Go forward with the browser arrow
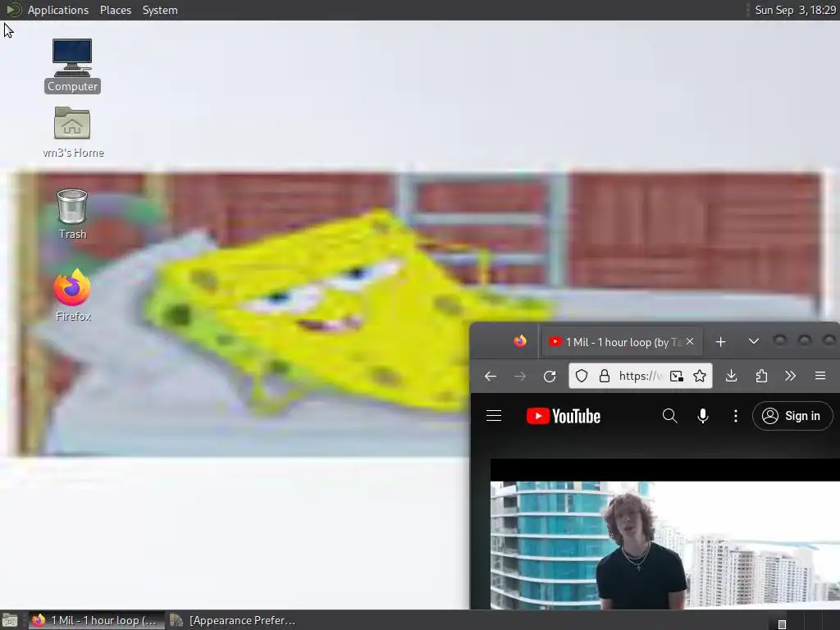This screenshot has height=630, width=840. tap(519, 376)
